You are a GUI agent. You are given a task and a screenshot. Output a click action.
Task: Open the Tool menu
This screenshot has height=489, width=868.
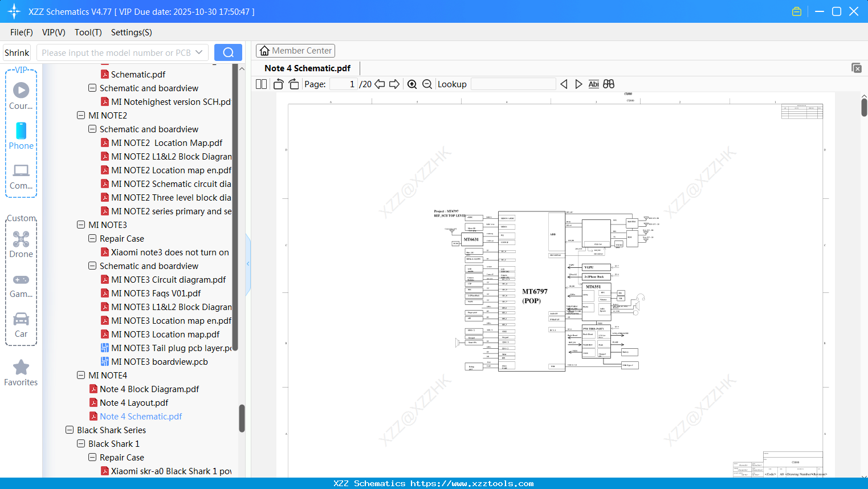point(88,32)
